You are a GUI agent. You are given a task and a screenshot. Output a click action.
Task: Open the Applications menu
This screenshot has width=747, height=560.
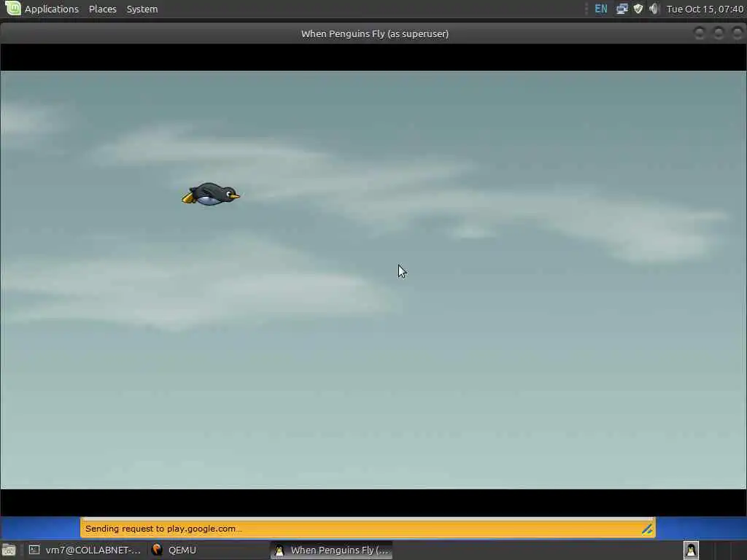52,9
